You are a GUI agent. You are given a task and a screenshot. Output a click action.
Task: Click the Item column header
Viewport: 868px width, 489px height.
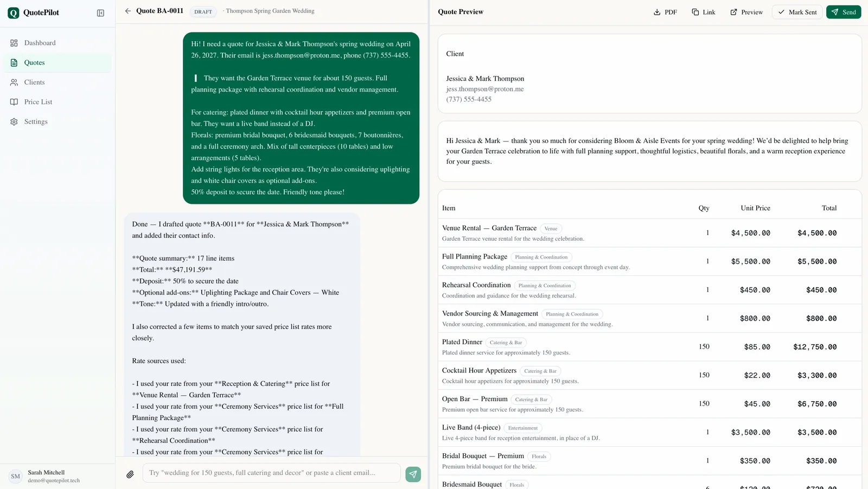449,208
